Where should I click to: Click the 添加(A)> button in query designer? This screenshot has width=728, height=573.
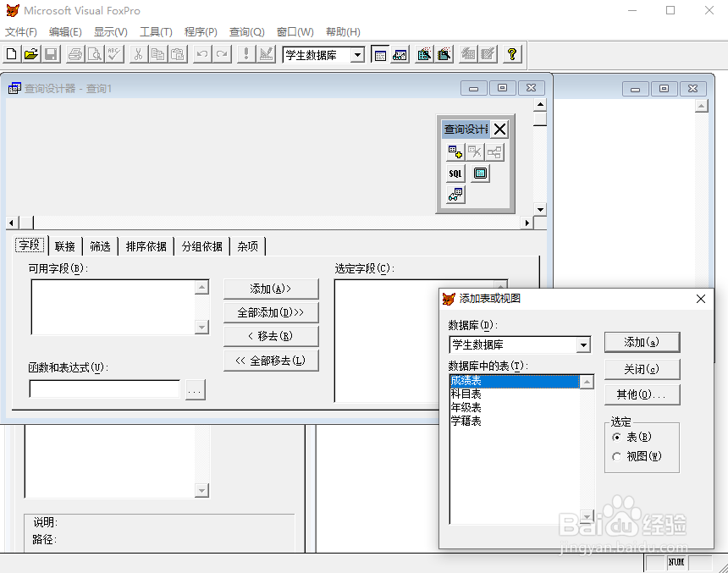(271, 289)
